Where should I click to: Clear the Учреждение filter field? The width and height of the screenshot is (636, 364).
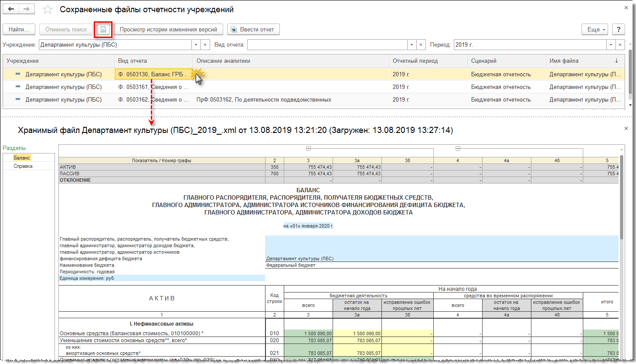click(205, 45)
